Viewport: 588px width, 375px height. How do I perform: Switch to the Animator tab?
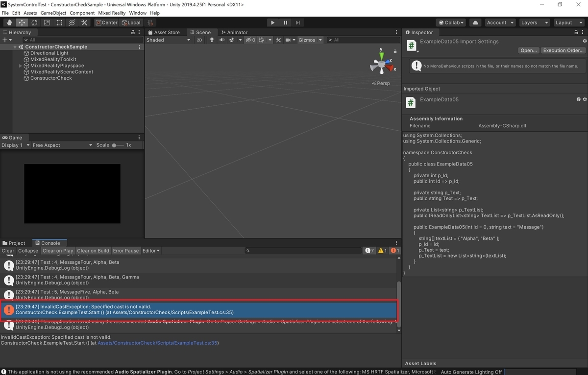[234, 32]
